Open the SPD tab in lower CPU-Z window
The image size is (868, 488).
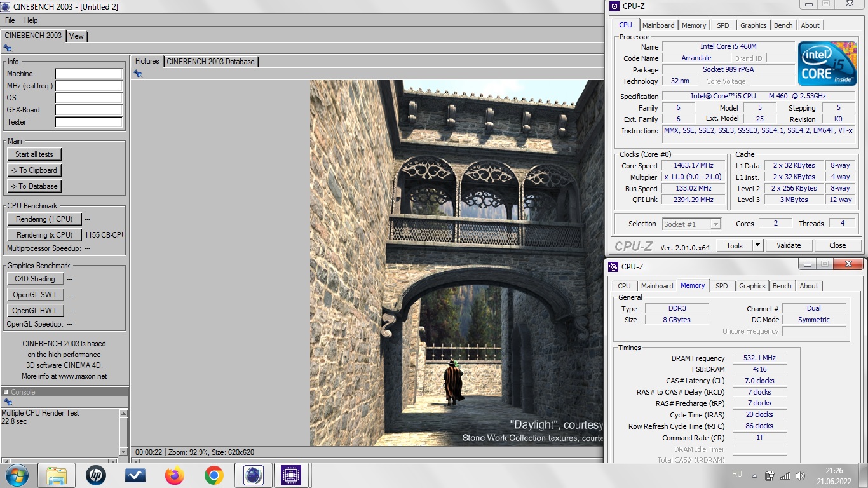coord(722,286)
